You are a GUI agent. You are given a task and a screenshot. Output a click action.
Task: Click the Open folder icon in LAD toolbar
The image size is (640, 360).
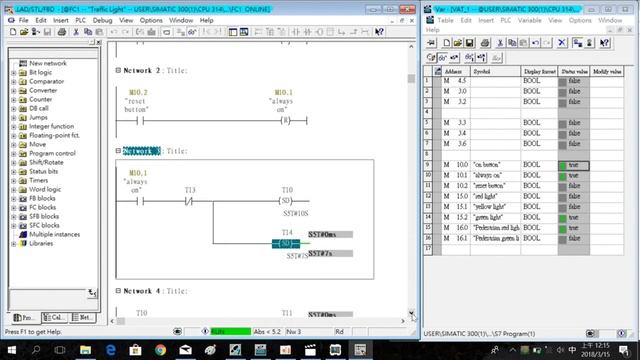tap(24, 32)
